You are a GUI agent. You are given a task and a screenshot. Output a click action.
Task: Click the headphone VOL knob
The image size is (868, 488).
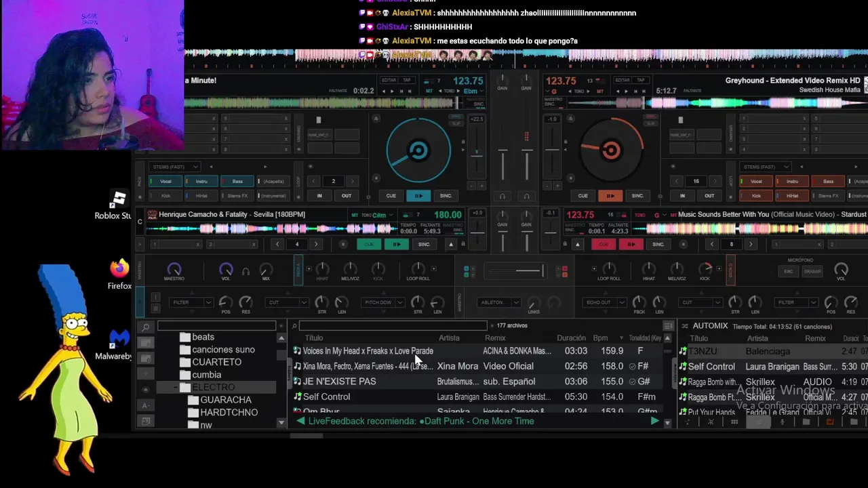point(226,269)
